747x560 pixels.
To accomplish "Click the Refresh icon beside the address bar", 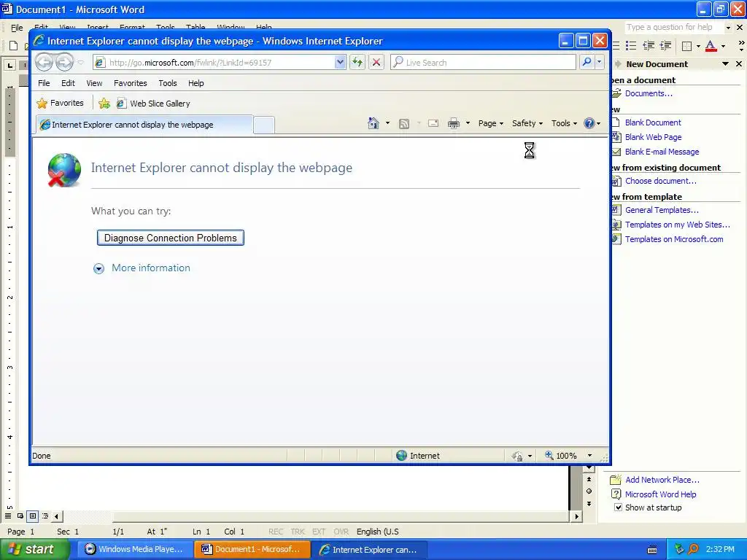I will 357,63.
